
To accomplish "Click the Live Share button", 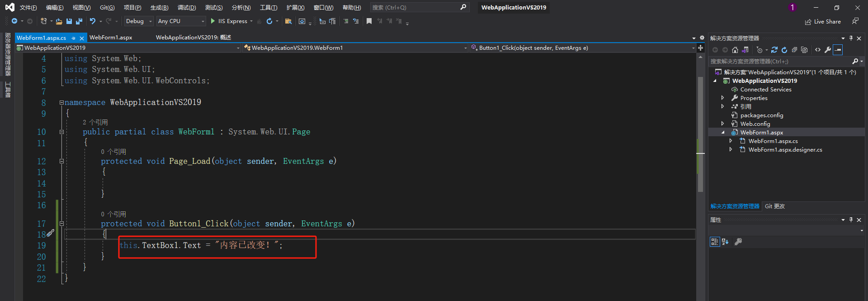I will pos(823,22).
